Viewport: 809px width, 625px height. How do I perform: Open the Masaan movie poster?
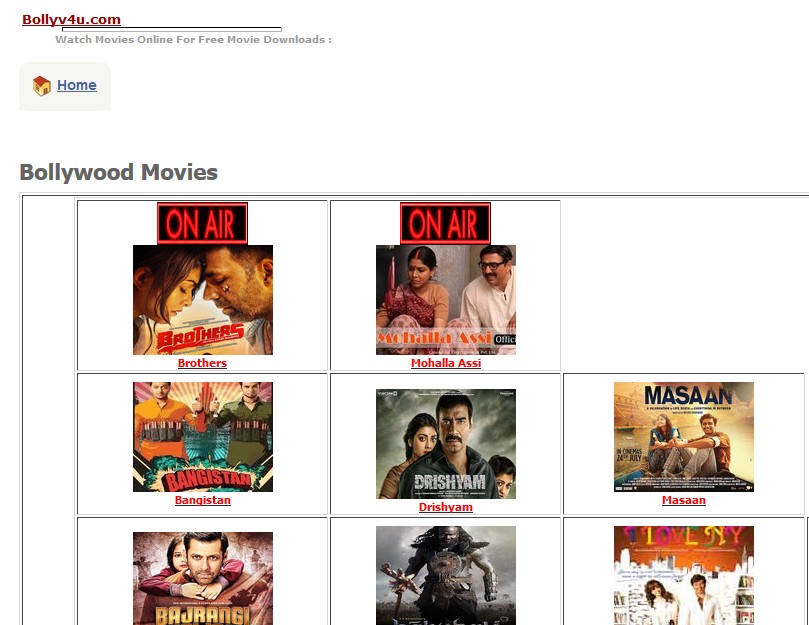(x=684, y=437)
